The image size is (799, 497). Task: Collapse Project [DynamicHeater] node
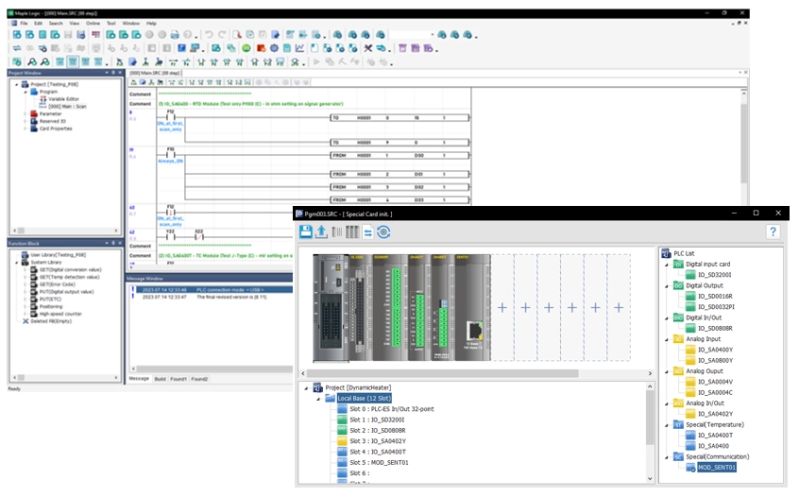306,388
